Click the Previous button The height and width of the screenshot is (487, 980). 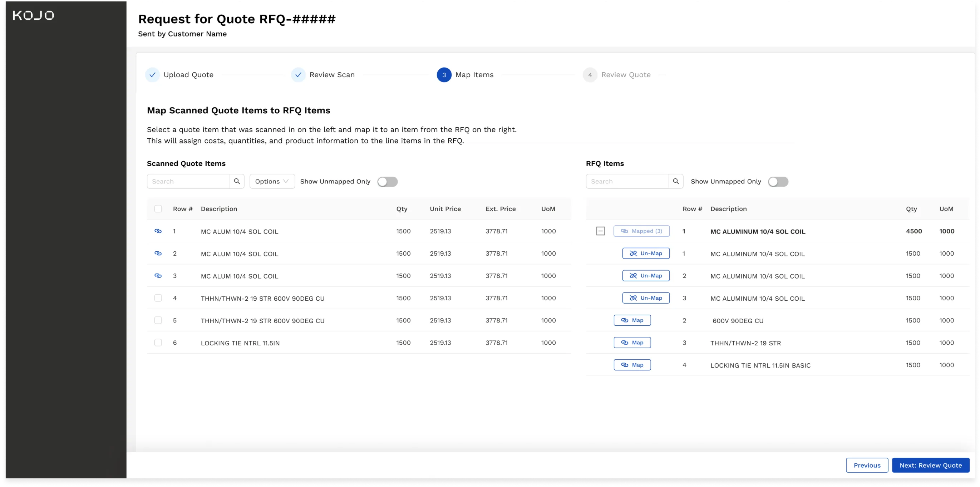[x=867, y=465]
